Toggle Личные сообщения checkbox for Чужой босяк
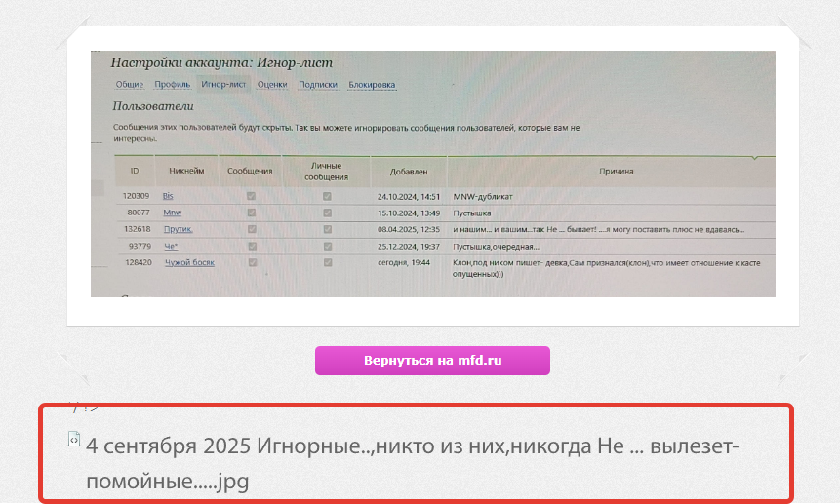 tap(328, 262)
